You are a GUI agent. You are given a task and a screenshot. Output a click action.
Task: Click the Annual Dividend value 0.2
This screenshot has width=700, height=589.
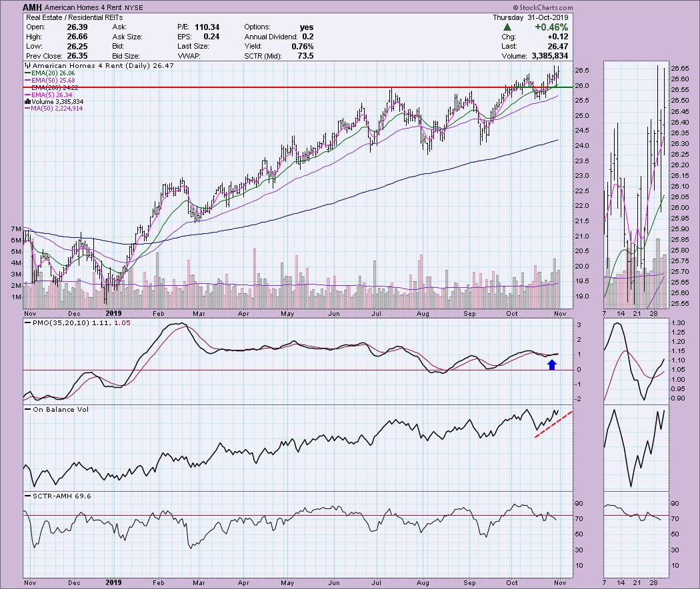[308, 37]
